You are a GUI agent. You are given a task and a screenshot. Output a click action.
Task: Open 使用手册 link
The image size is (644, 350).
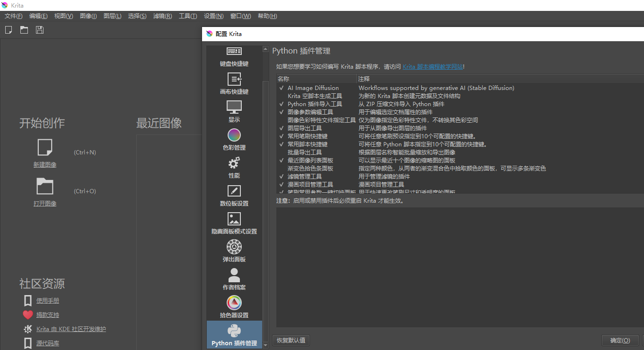coord(48,301)
